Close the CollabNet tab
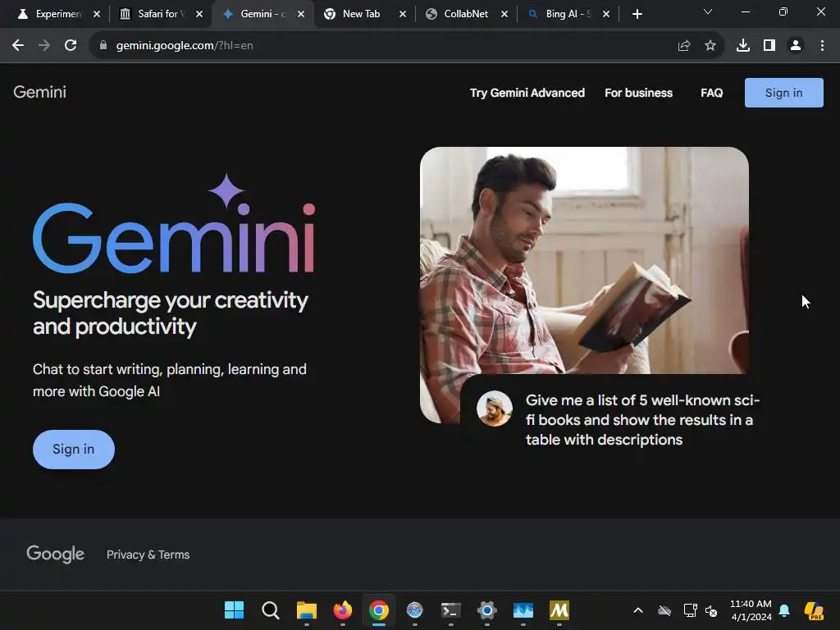This screenshot has width=840, height=630. (504, 14)
